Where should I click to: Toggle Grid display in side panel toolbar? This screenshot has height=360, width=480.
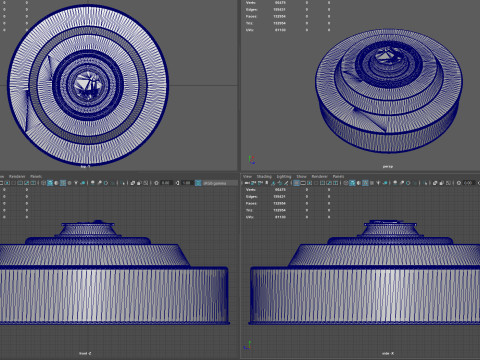pos(297,183)
